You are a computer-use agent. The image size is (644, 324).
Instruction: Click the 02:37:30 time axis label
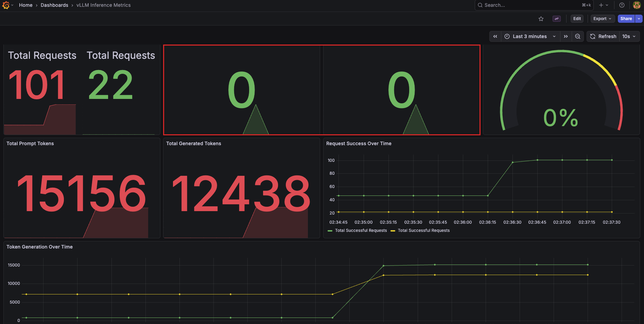pyautogui.click(x=612, y=222)
